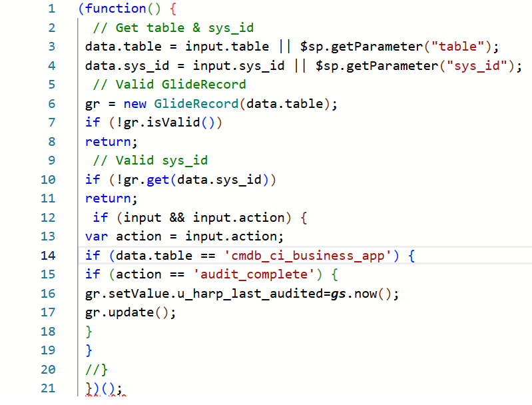Click the "sys_id" string literal on line 4
Viewport: 532px width, 405px height.
tap(477, 65)
